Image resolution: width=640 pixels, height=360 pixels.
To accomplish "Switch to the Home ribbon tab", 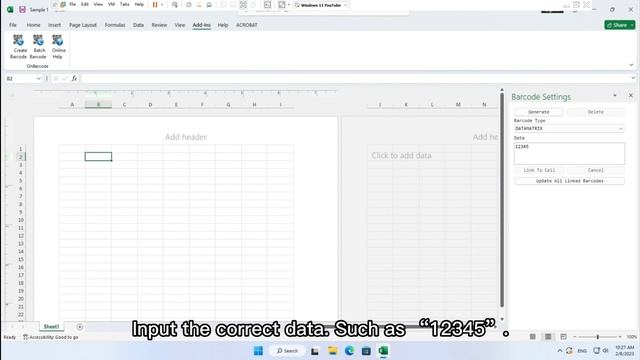I will 33,25.
